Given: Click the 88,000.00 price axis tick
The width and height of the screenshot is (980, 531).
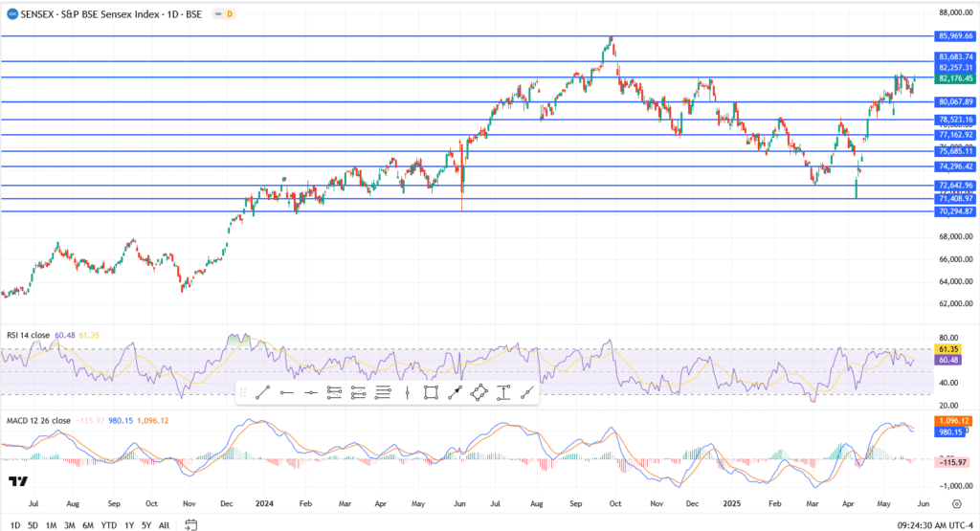Looking at the screenshot, I should coord(956,12).
